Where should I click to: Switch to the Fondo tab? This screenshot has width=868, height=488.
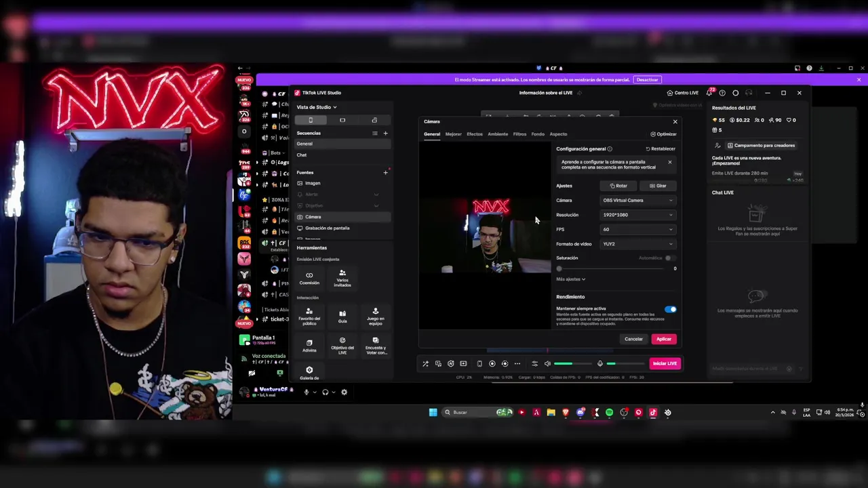pyautogui.click(x=538, y=134)
